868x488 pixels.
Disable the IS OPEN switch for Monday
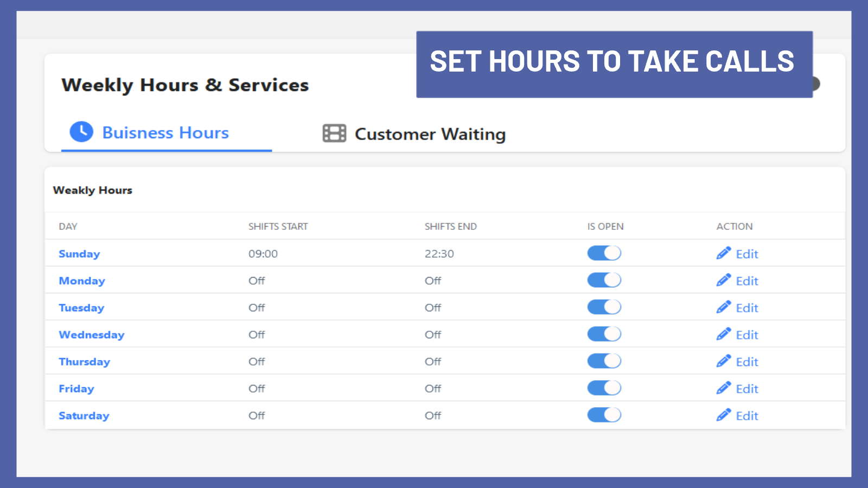click(604, 280)
